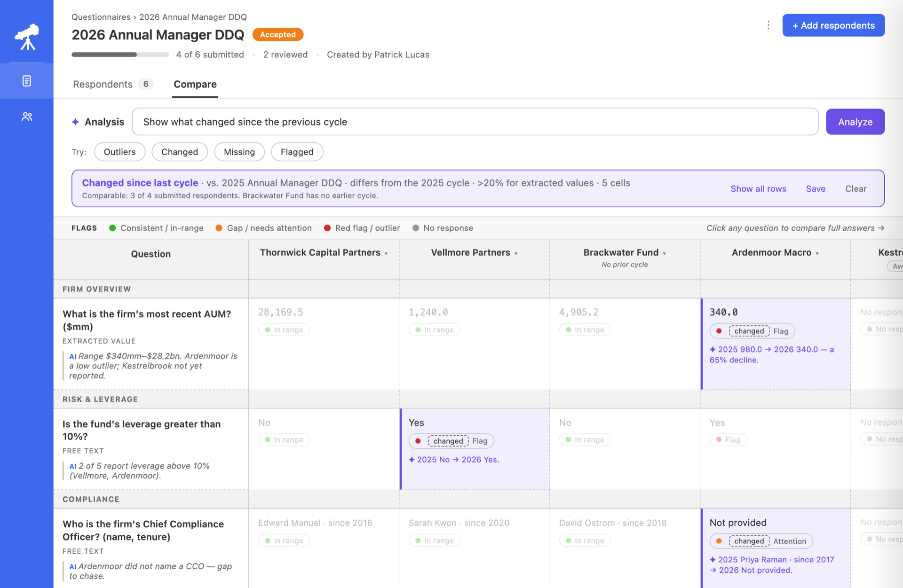Click Changed since last cycle heading
The image size is (903, 588).
tap(140, 183)
